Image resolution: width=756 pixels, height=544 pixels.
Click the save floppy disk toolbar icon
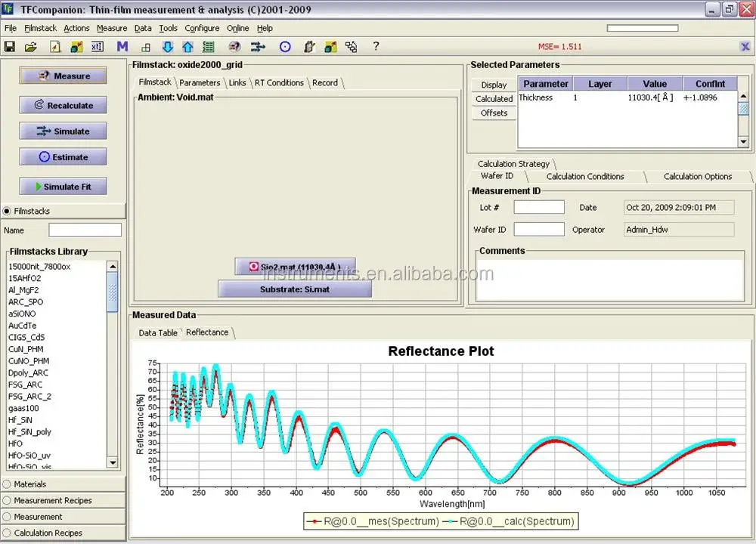coord(10,47)
